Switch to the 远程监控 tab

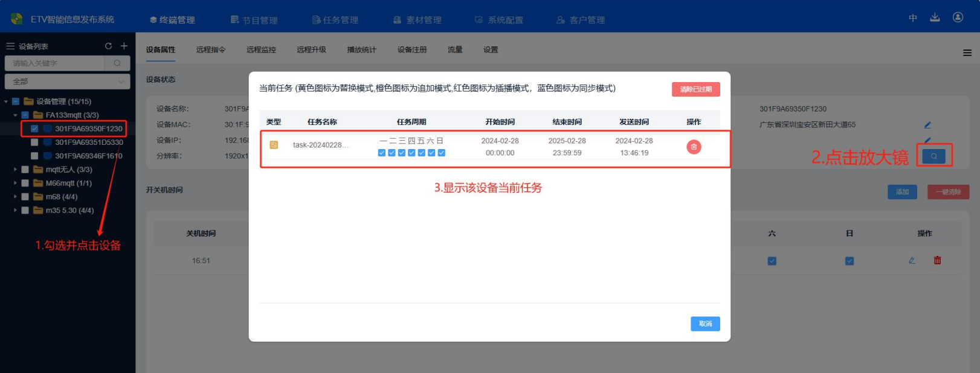click(261, 49)
